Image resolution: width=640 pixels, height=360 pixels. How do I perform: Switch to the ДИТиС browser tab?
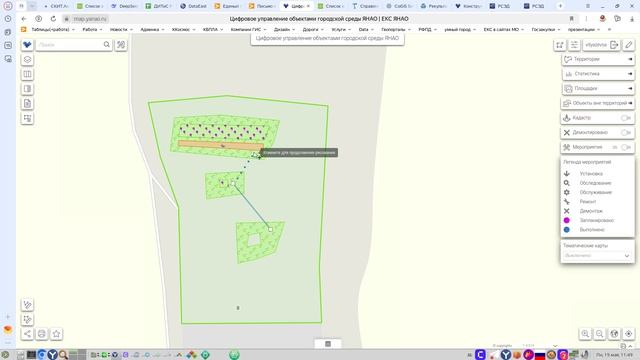click(158, 6)
